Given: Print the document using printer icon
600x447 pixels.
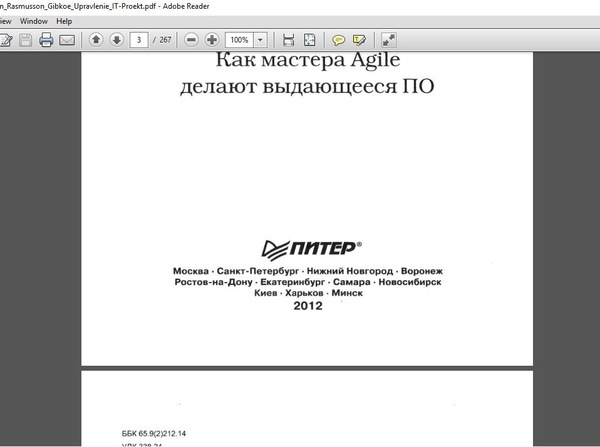Looking at the screenshot, I should (x=46, y=40).
